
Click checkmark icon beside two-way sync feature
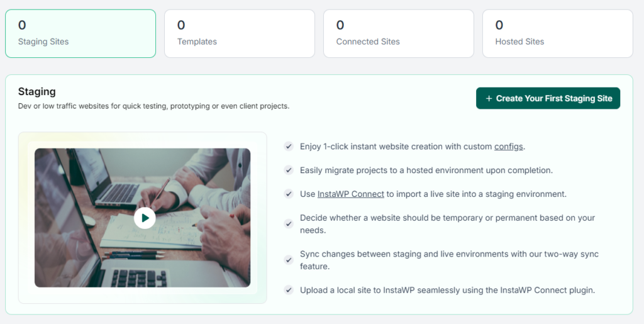coord(289,260)
